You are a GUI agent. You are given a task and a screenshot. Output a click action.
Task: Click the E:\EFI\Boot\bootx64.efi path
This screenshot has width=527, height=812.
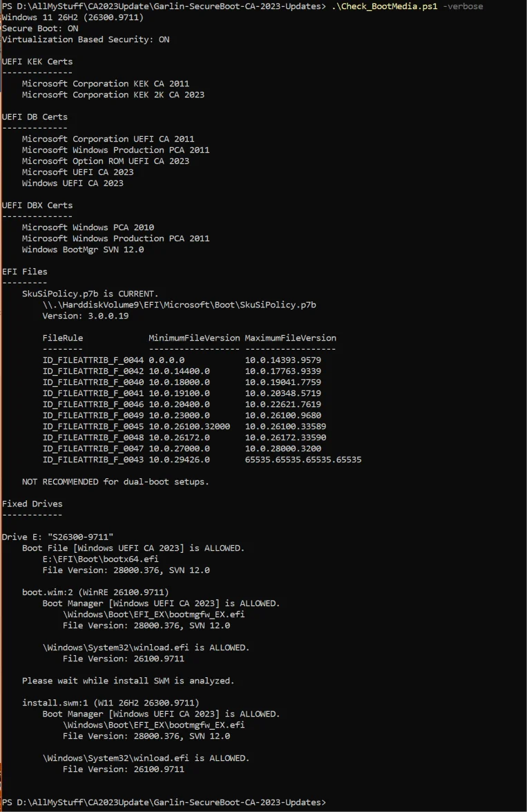point(100,559)
